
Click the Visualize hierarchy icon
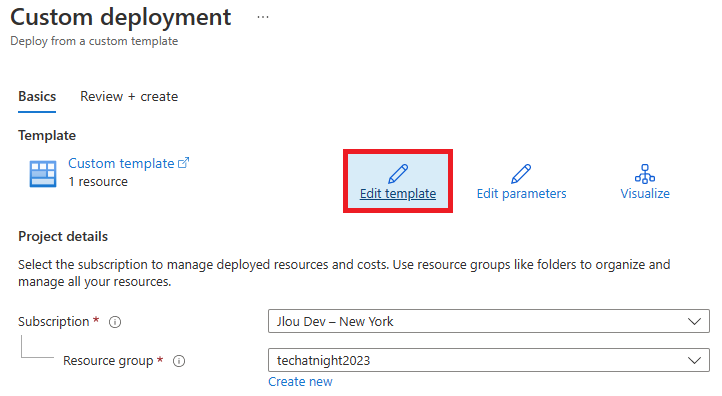tap(645, 174)
